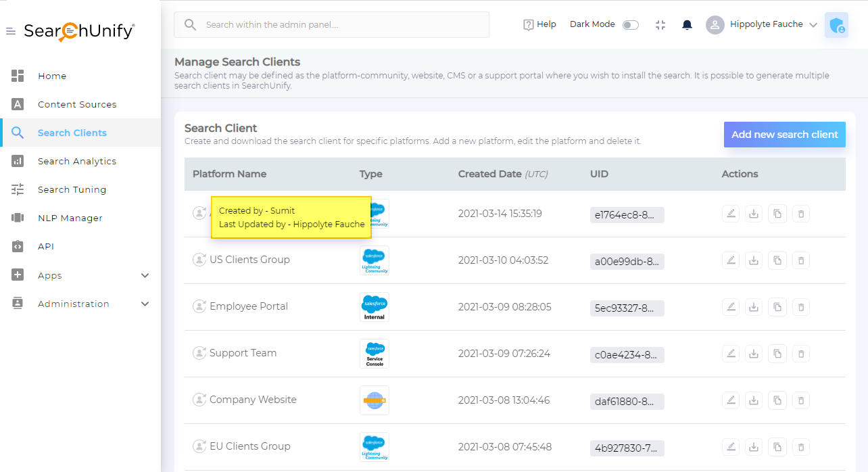
Task: Click Add new search client button
Action: [784, 135]
